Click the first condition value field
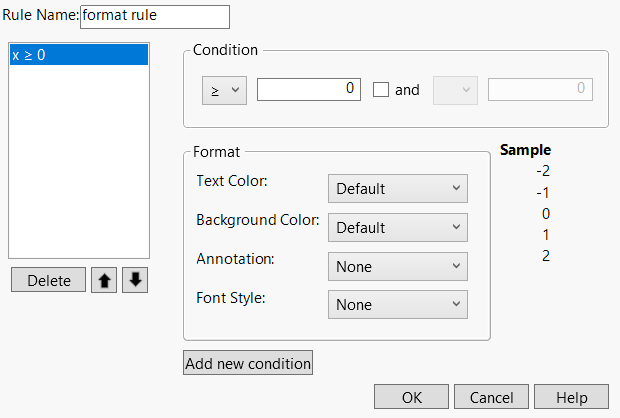The width and height of the screenshot is (620, 418). [308, 89]
